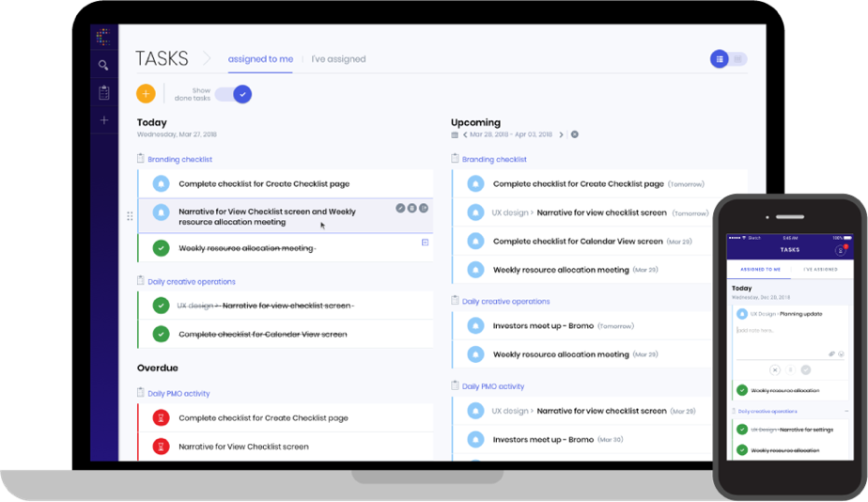Select Weekly resource allocation meeting under Upcoming Branding checklist
The image size is (868, 502).
561,270
